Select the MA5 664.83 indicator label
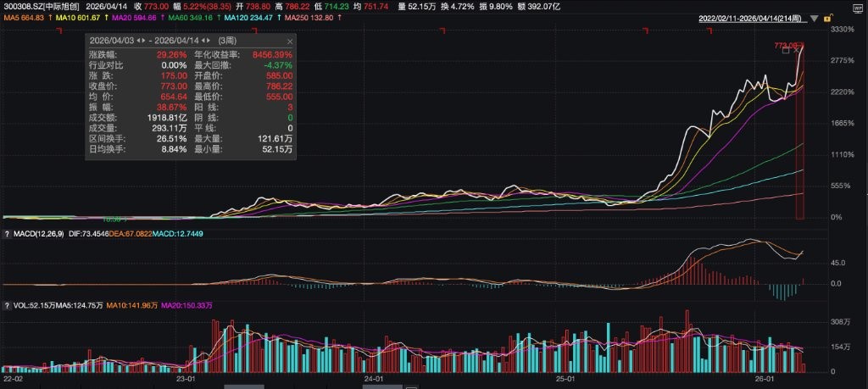Screen dimensions: 868x389 tap(23, 18)
